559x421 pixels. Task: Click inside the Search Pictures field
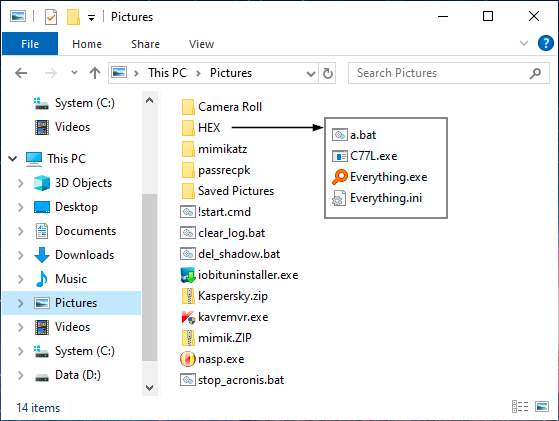coord(448,73)
